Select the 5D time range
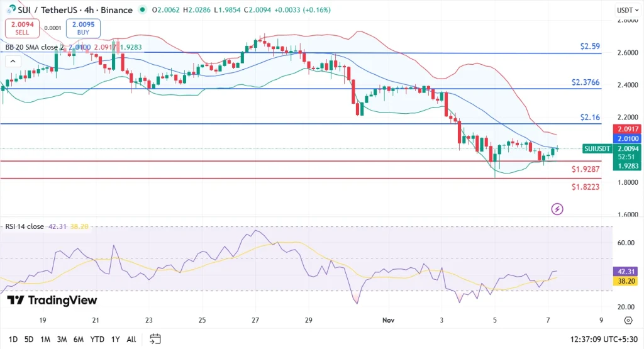Viewport: 644px width, 349px height. pos(29,339)
